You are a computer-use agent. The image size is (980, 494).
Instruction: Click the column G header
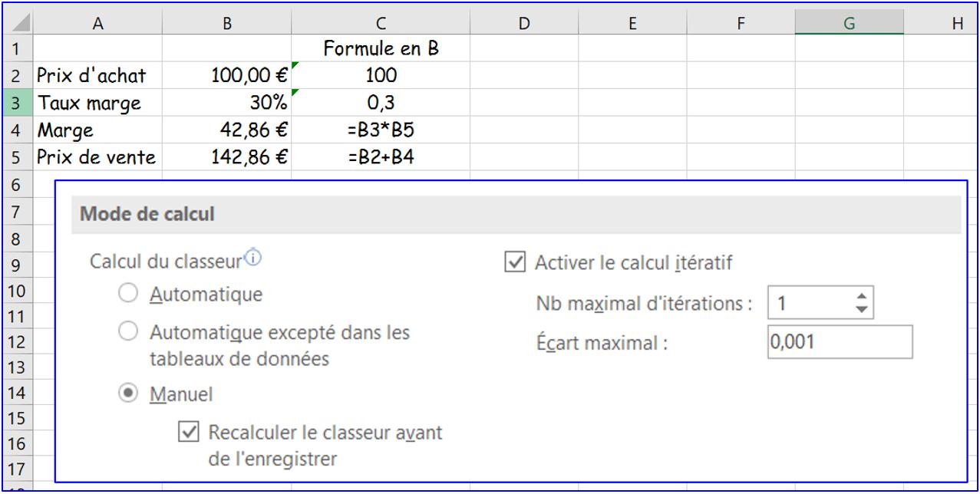pyautogui.click(x=849, y=23)
